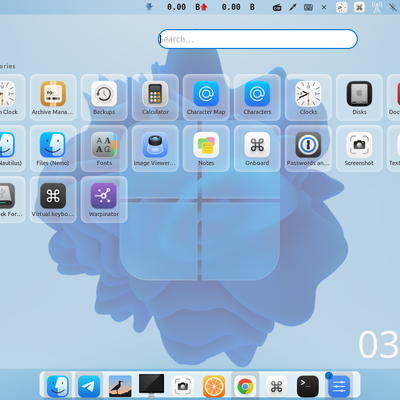Open the Calculator app
This screenshot has height=400, width=400.
click(x=155, y=97)
